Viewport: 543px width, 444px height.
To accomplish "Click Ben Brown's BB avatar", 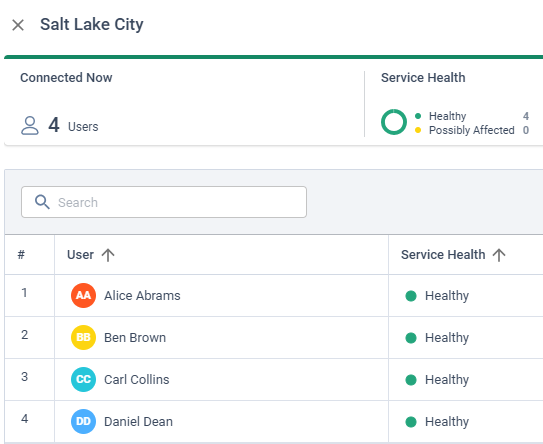I will pos(83,337).
